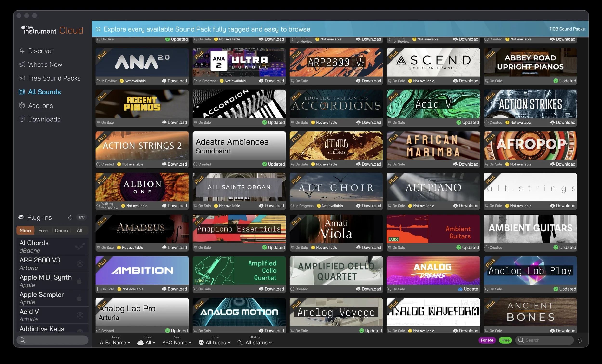
Task: Click the Free Sound Packs icon
Action: 22,78
